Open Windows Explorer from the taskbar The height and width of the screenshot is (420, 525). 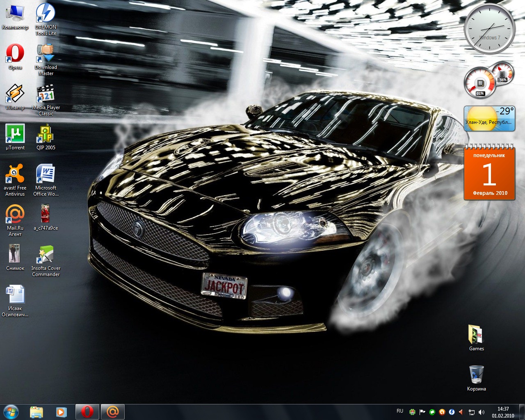[37, 411]
